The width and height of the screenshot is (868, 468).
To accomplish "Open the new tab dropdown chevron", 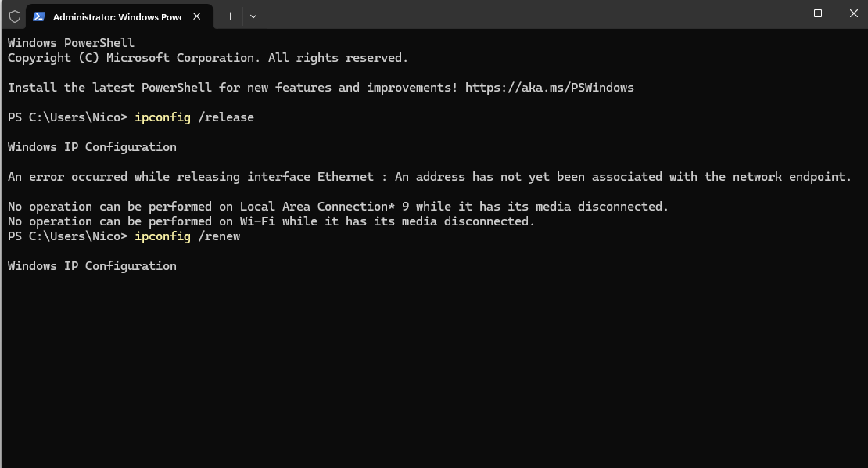I will tap(253, 16).
